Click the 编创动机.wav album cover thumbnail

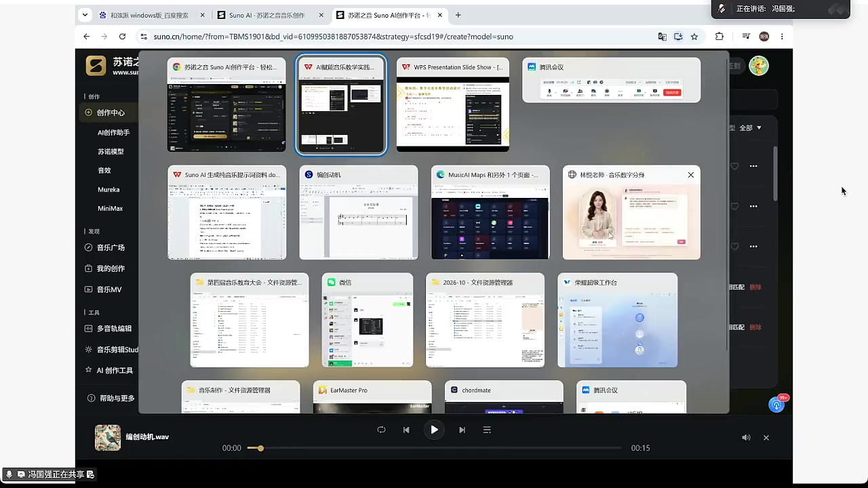click(108, 438)
